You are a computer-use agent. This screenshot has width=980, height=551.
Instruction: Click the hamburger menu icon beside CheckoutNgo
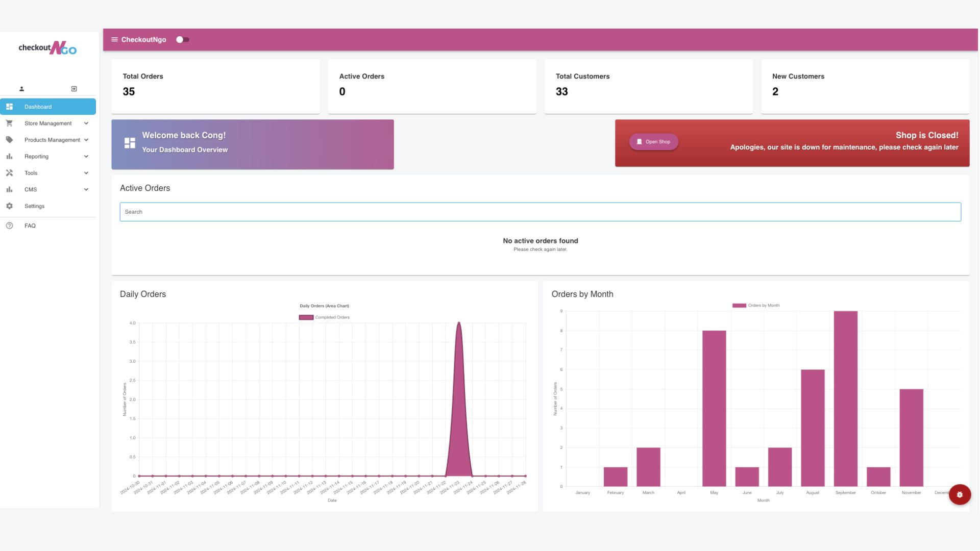point(114,40)
